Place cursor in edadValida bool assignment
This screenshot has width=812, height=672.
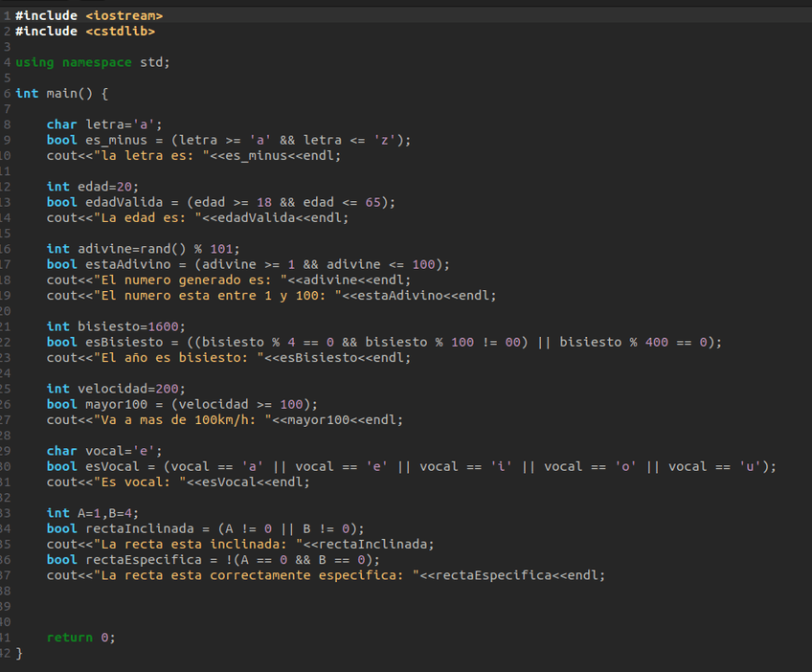(x=220, y=202)
